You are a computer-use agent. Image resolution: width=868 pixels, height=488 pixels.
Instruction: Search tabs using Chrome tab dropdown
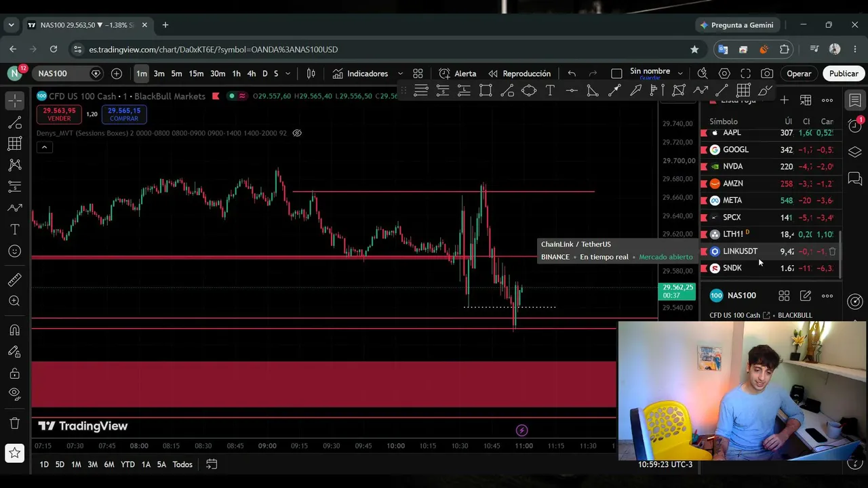coord(11,25)
